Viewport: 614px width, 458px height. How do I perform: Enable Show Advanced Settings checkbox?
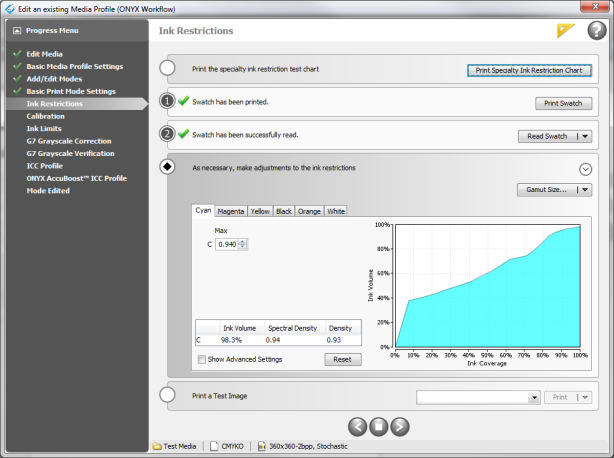[203, 359]
